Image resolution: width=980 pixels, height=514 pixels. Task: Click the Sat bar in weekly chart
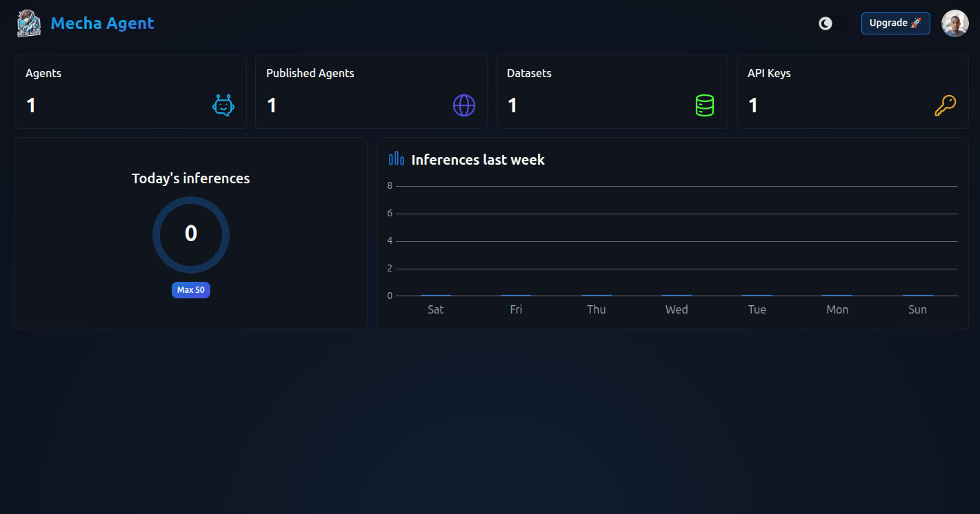436,295
